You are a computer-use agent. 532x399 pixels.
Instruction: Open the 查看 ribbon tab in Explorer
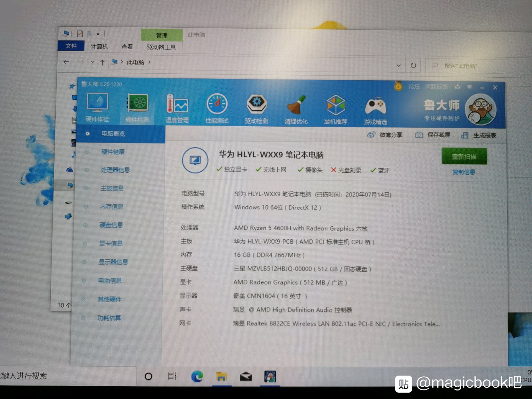click(127, 46)
